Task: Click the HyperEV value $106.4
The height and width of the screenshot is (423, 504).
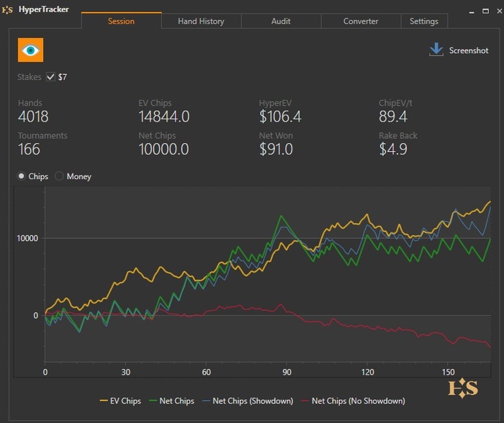Action: coord(280,117)
